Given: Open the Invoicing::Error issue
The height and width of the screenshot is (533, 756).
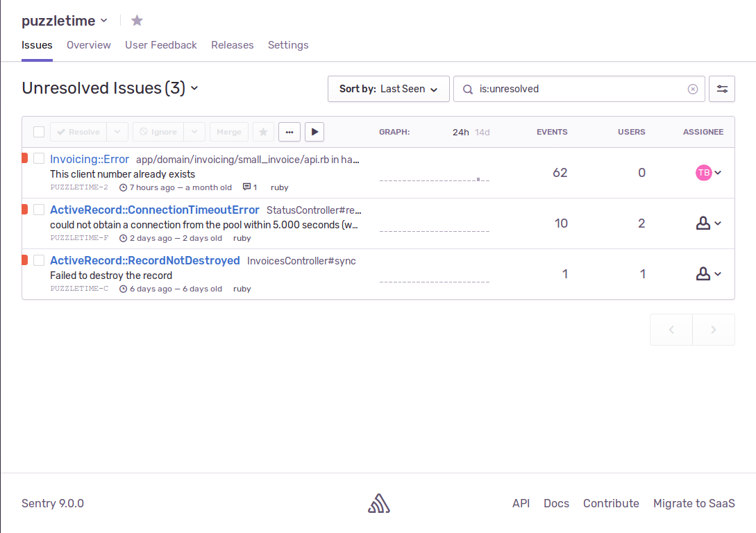Looking at the screenshot, I should (x=90, y=159).
